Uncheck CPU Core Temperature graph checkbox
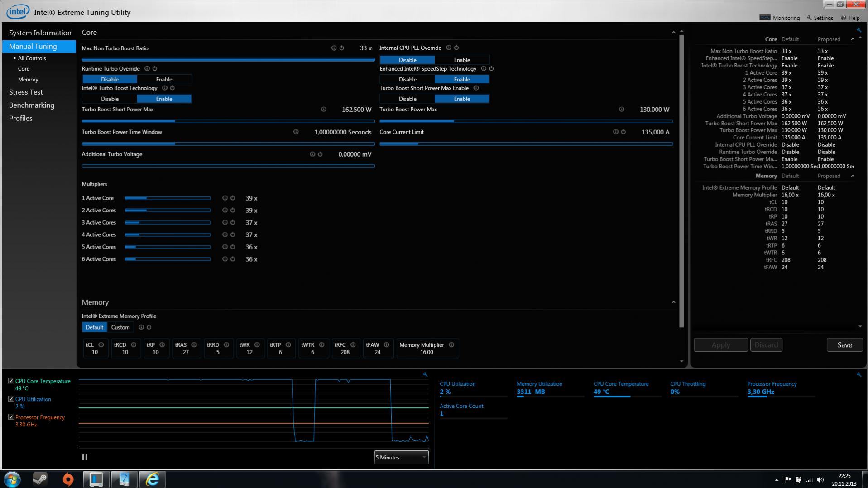Screen dimensions: 868x488 pos(11,381)
